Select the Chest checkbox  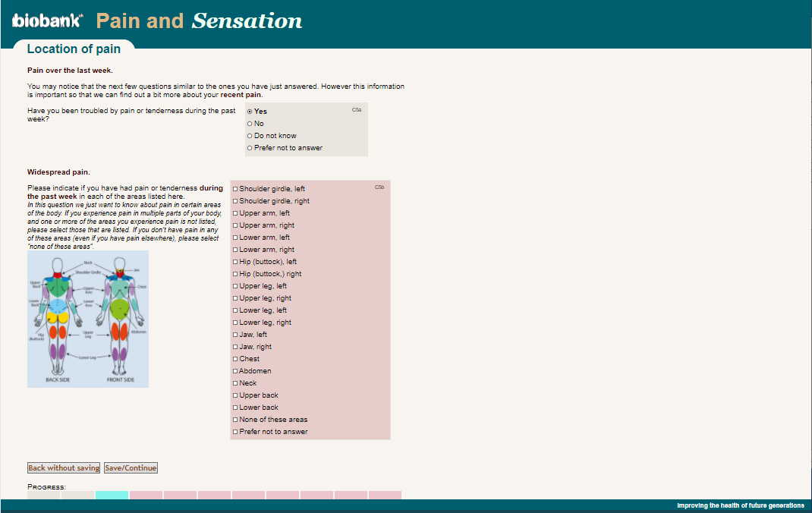pos(235,359)
